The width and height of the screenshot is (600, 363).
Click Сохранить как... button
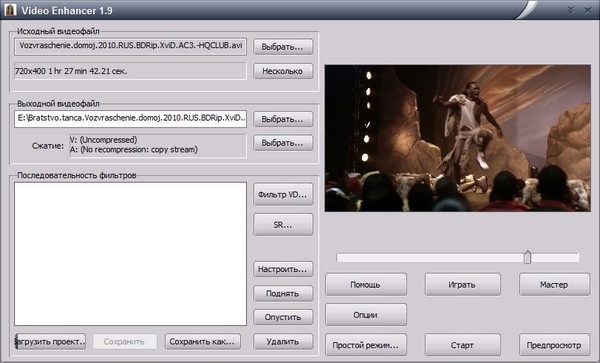coord(202,342)
